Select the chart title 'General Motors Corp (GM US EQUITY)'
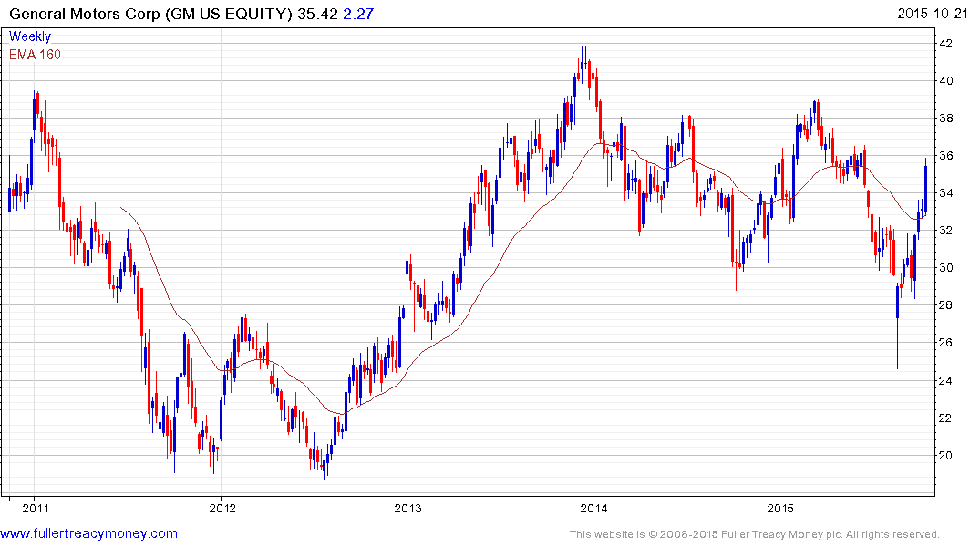This screenshot has width=980, height=547. tap(150, 14)
